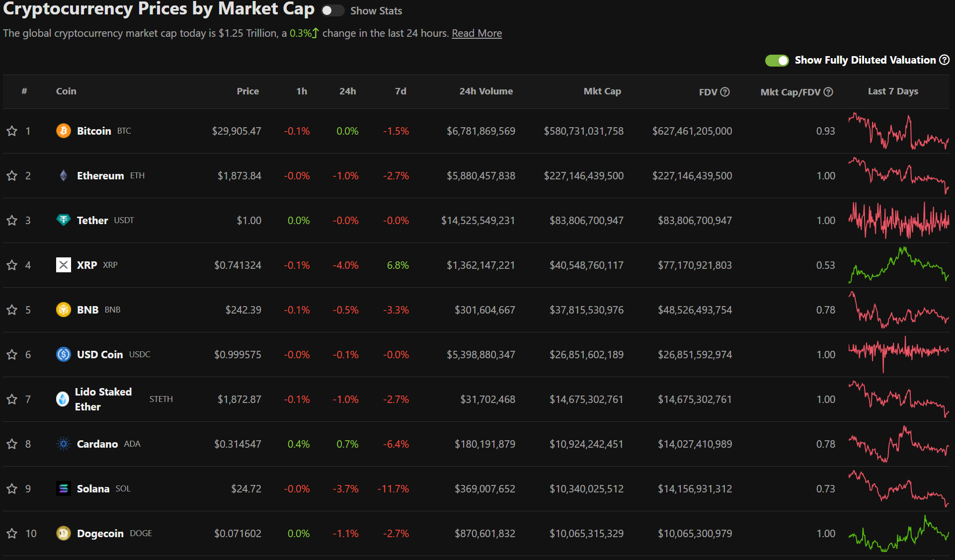The image size is (955, 560).
Task: Click the Cardano logo icon
Action: [x=63, y=444]
